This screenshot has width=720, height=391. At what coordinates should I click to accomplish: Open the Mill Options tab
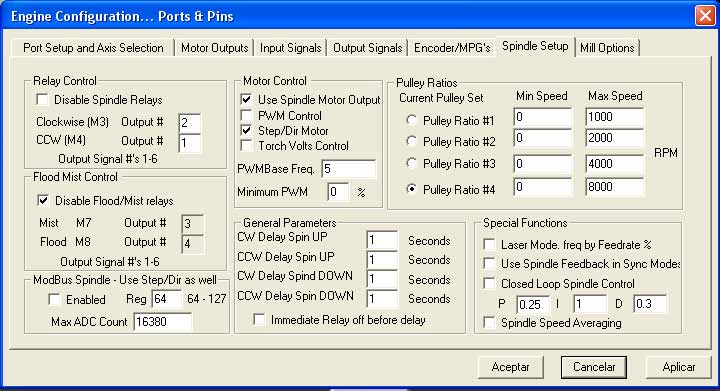(607, 48)
